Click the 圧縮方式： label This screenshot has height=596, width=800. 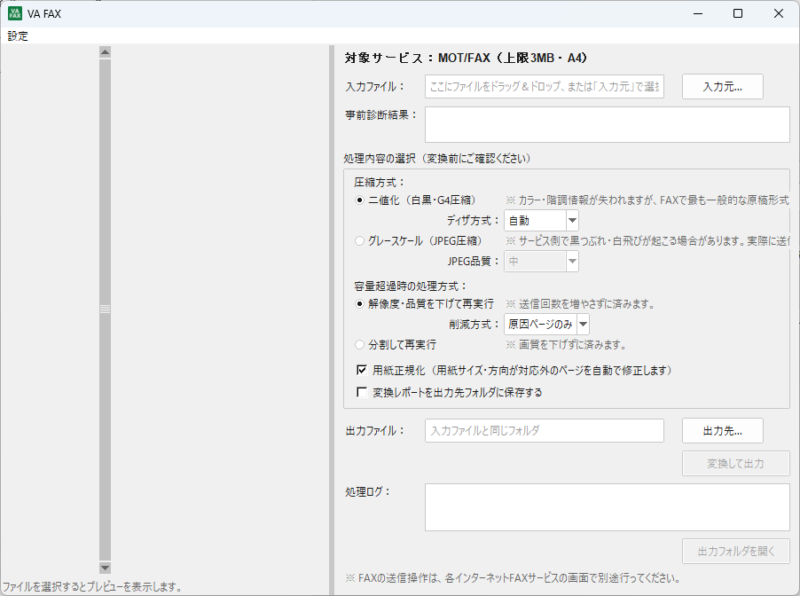(x=379, y=182)
